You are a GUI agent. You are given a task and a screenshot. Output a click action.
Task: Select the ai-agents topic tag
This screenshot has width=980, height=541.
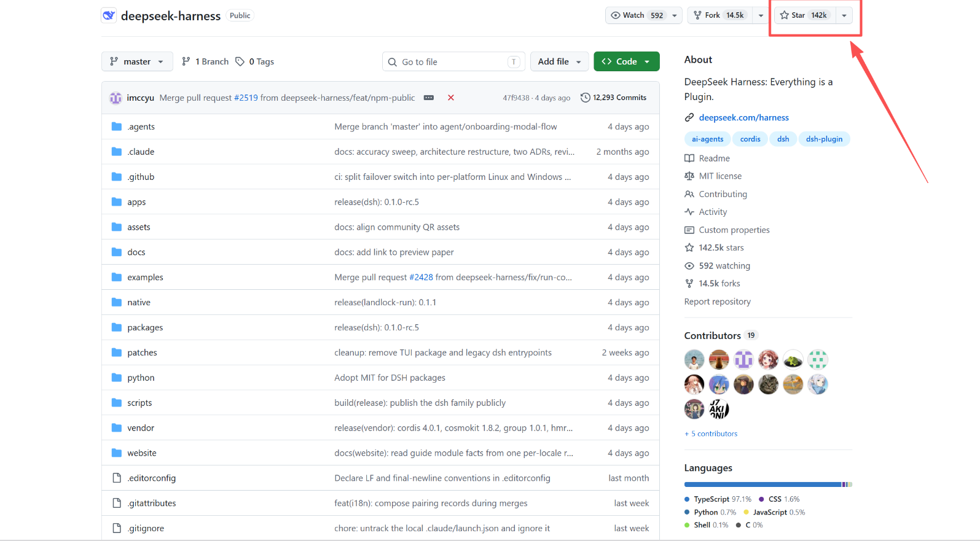[707, 139]
